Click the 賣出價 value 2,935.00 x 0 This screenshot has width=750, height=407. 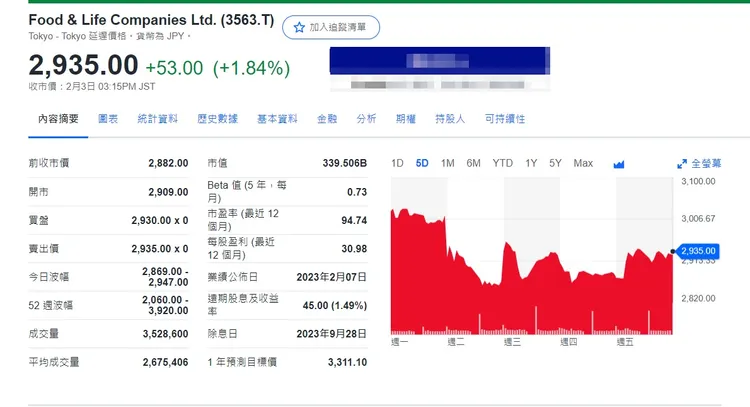[160, 249]
